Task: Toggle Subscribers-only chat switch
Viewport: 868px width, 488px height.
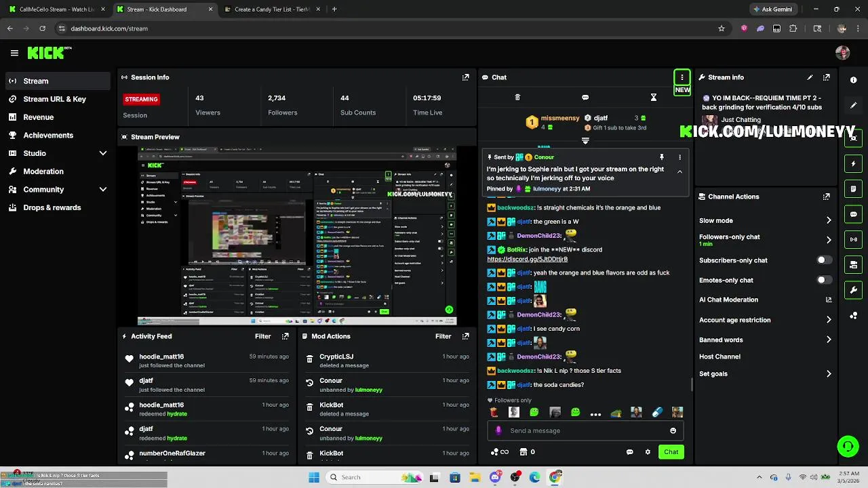Action: tap(824, 260)
